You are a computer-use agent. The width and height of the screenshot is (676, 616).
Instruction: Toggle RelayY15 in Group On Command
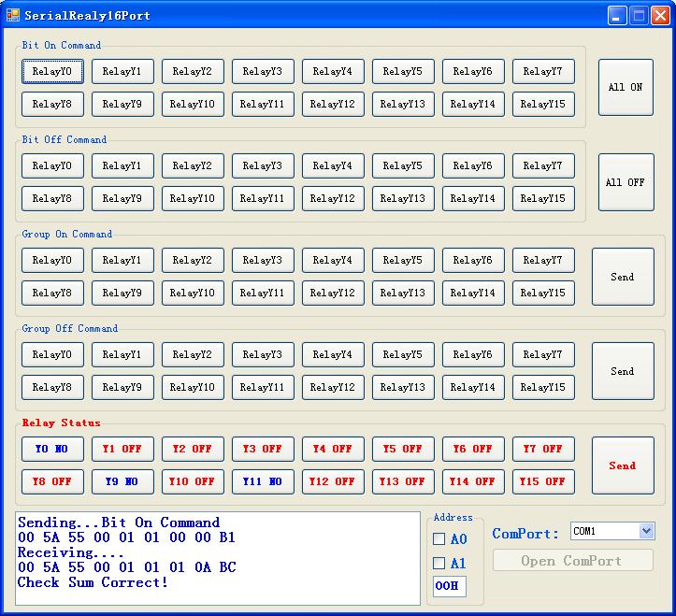(x=543, y=293)
